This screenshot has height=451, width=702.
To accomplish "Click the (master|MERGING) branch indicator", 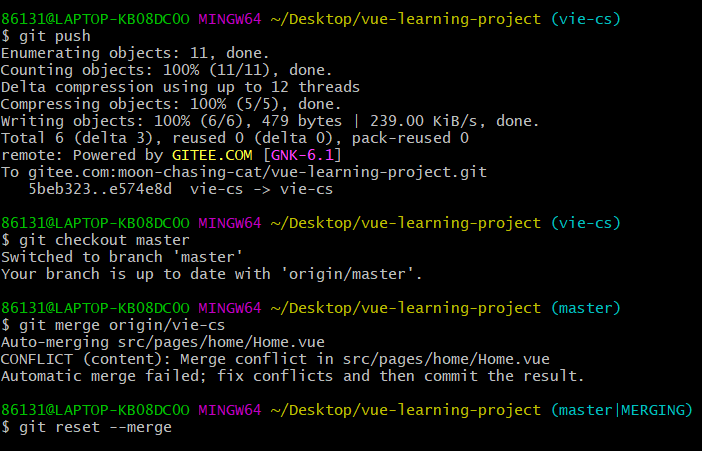I will pyautogui.click(x=620, y=410).
